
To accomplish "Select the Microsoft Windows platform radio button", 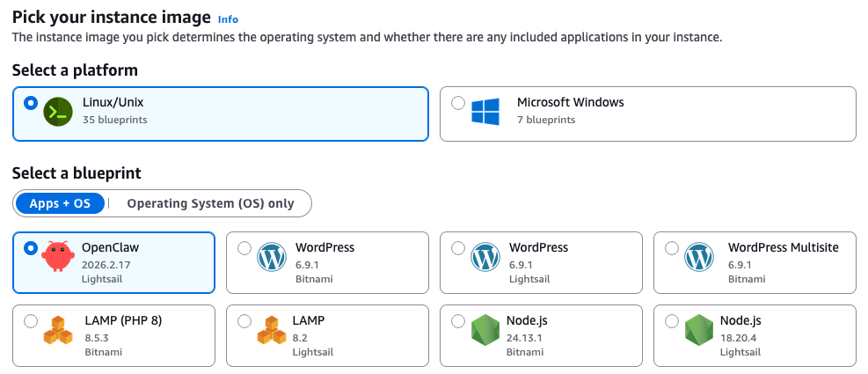I will pyautogui.click(x=458, y=103).
